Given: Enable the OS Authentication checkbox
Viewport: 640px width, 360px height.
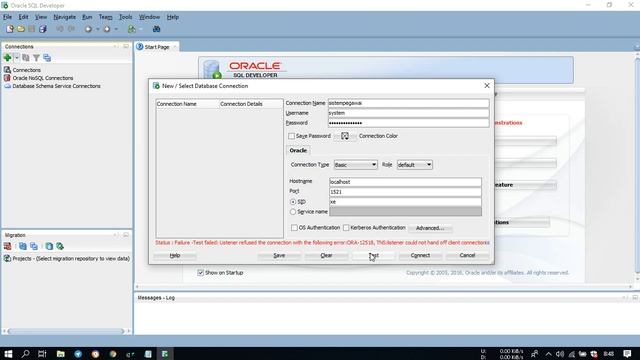Looking at the screenshot, I should click(294, 228).
